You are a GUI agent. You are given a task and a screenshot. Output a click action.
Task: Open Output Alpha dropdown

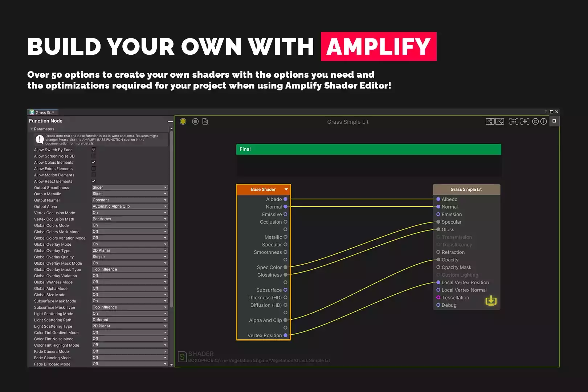click(130, 207)
